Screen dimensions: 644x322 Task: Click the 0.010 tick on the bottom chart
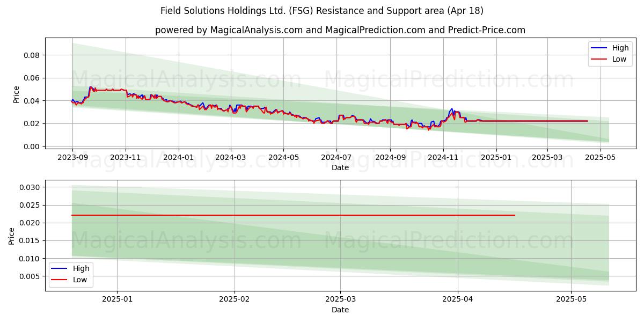29,259
